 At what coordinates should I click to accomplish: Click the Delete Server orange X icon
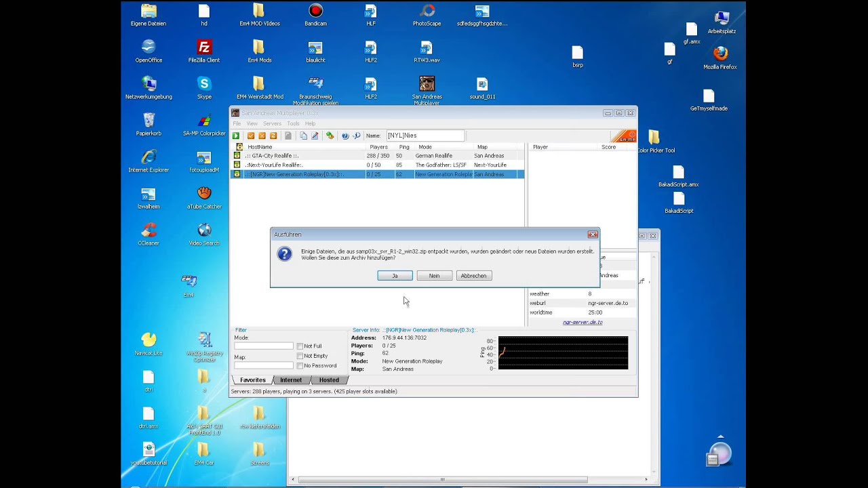pos(262,136)
